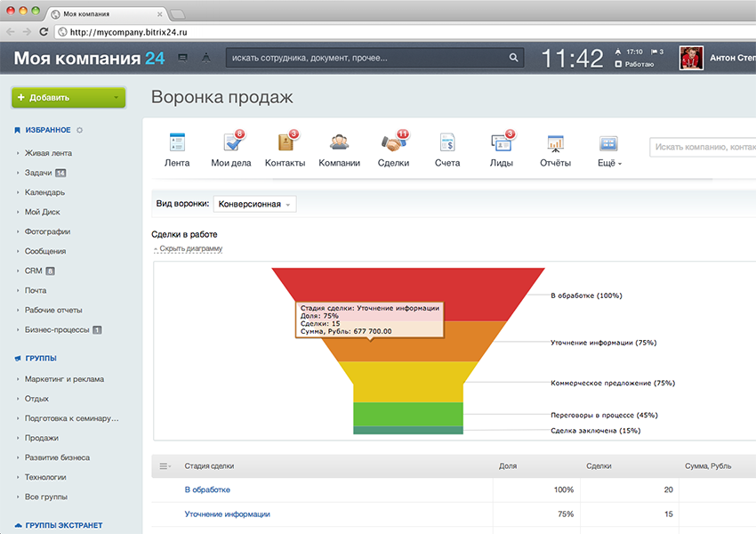Open a new browser tab

177,14
